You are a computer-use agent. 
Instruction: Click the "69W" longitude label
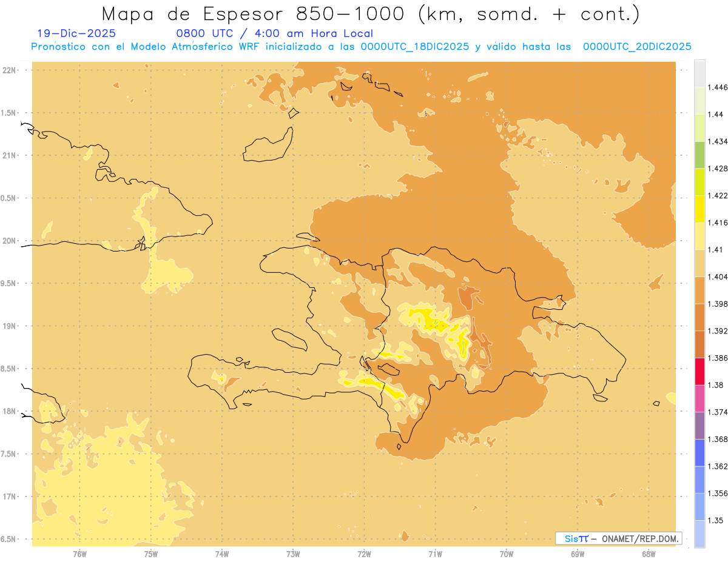pyautogui.click(x=578, y=554)
